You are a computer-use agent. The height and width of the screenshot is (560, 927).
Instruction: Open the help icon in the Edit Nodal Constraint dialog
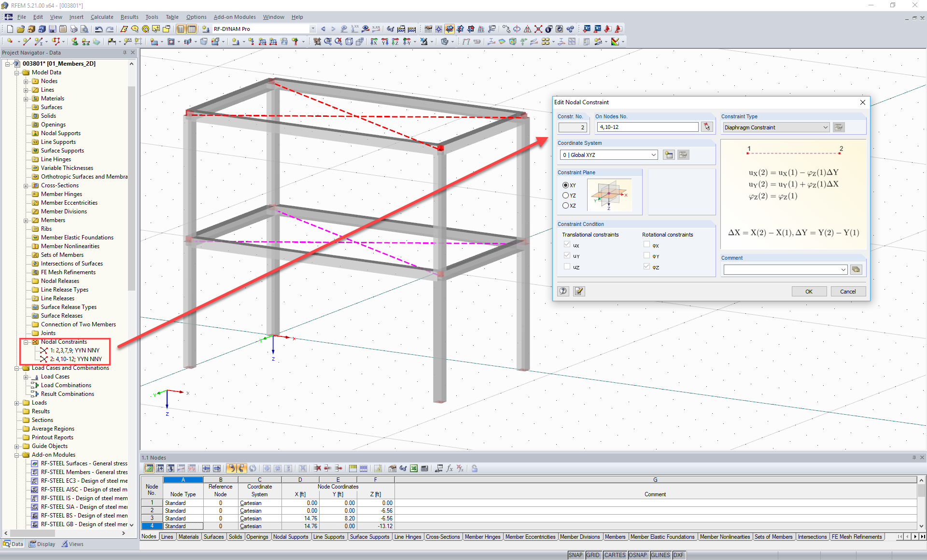(x=563, y=291)
